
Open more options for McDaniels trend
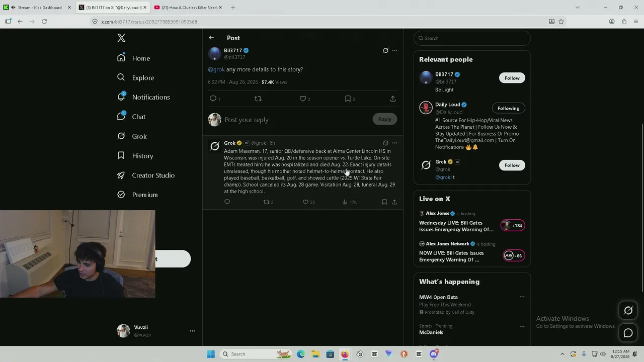click(522, 326)
